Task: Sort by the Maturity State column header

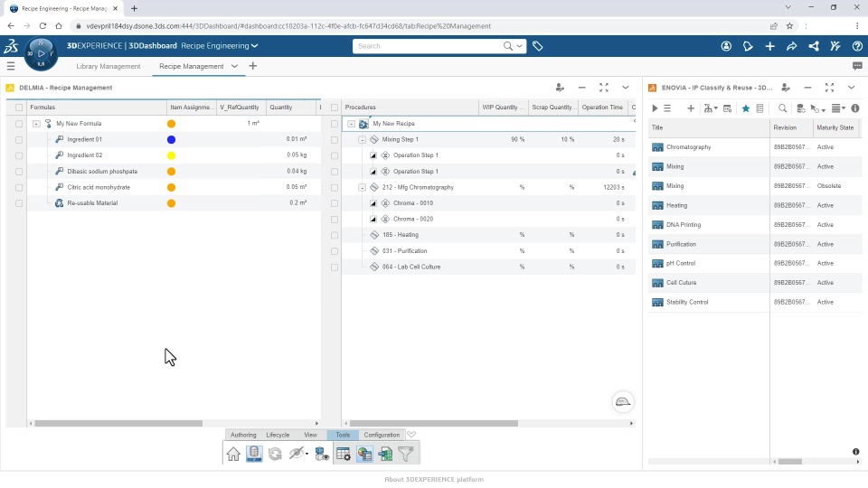Action: click(x=835, y=127)
